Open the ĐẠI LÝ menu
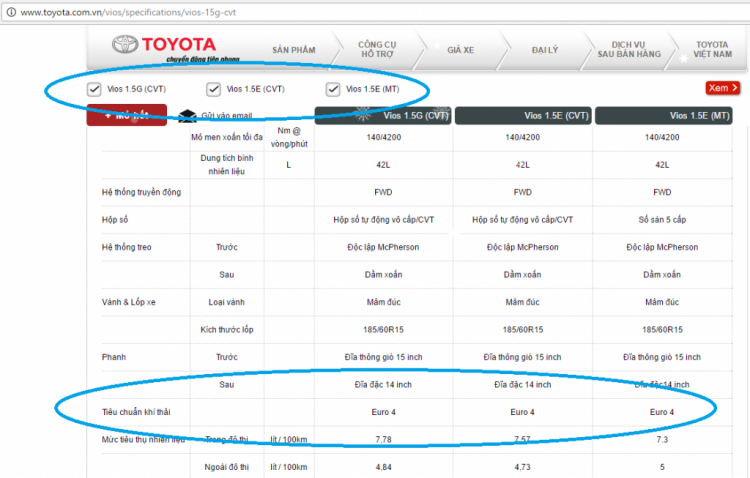 545,50
